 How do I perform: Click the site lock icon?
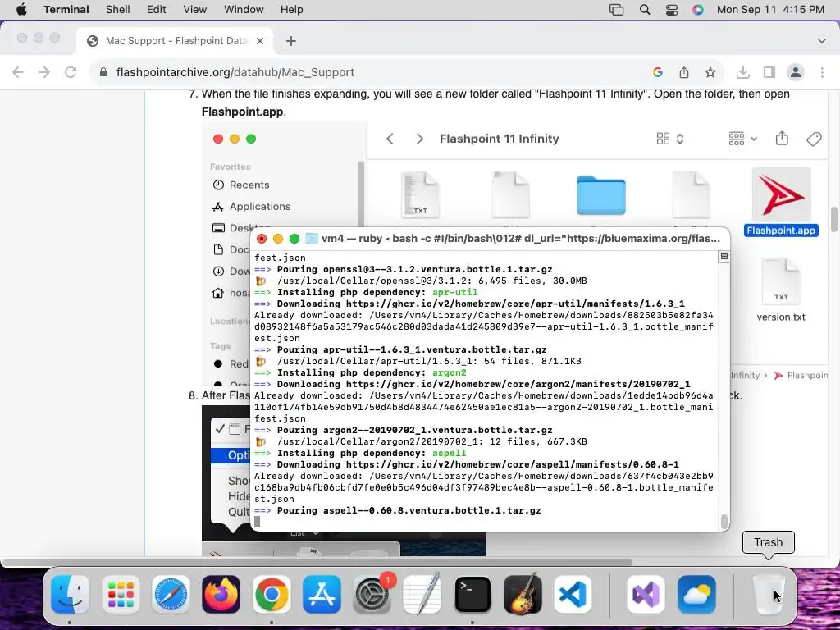click(x=103, y=72)
